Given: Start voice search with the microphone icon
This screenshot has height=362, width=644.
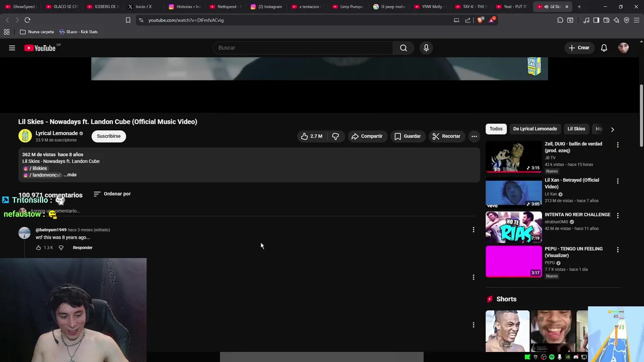Looking at the screenshot, I should click(426, 48).
